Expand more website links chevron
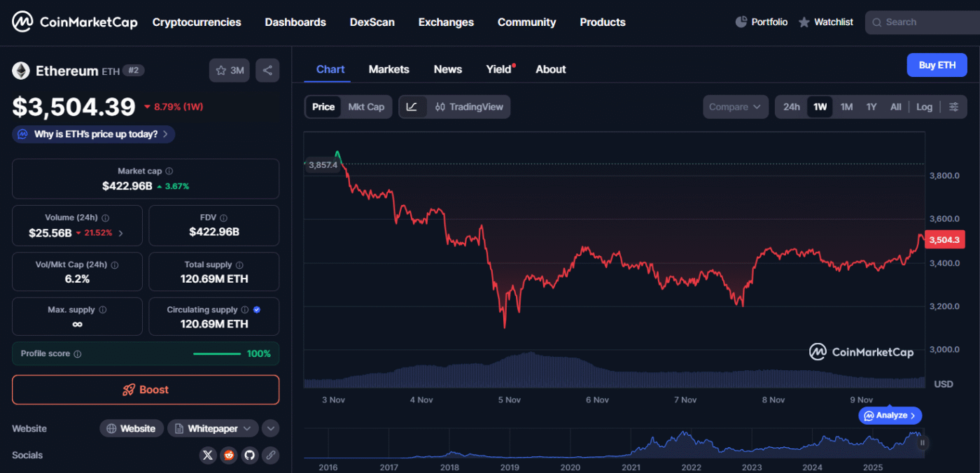The height and width of the screenshot is (473, 980). point(271,428)
